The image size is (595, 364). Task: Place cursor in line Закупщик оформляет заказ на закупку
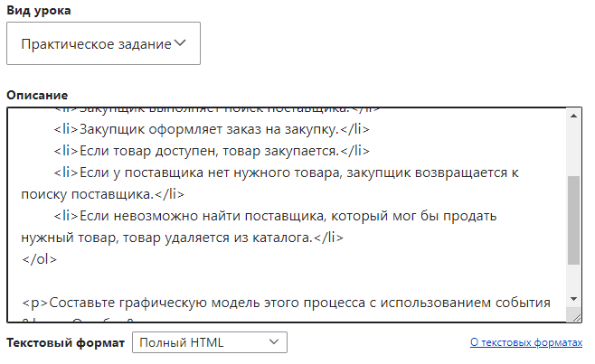(x=212, y=129)
